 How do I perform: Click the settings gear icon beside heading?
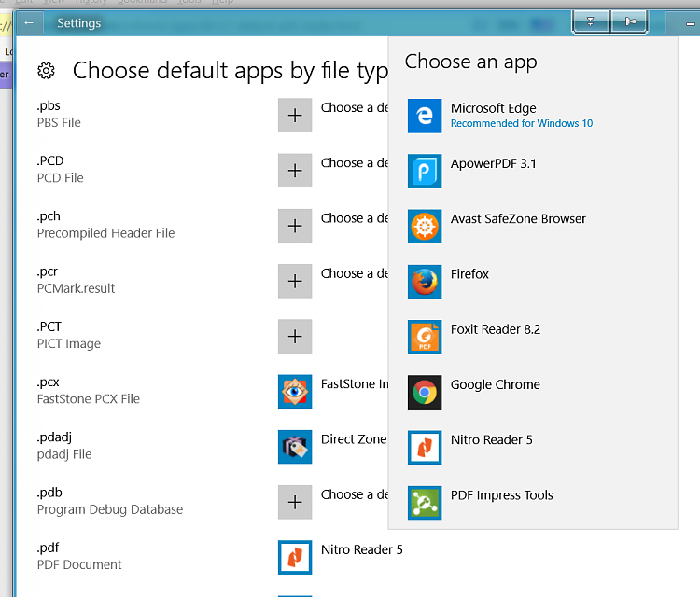(x=46, y=71)
